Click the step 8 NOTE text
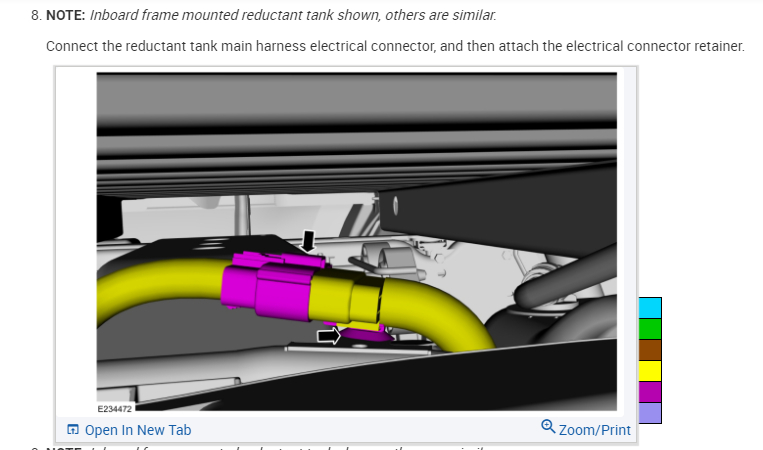Screen dimensions: 763x450 tap(271, 15)
